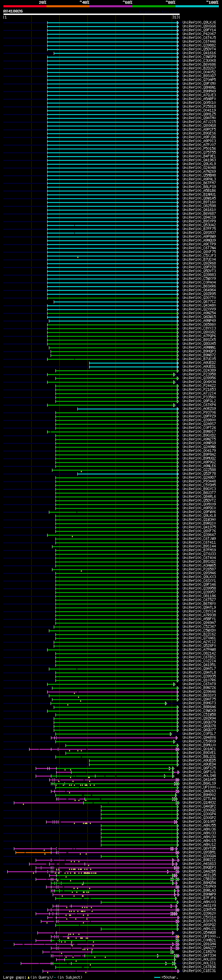This screenshot has width=222, height=980.
Task: Select the UniRef100_A9PCF5 label
Action: tap(199, 129)
